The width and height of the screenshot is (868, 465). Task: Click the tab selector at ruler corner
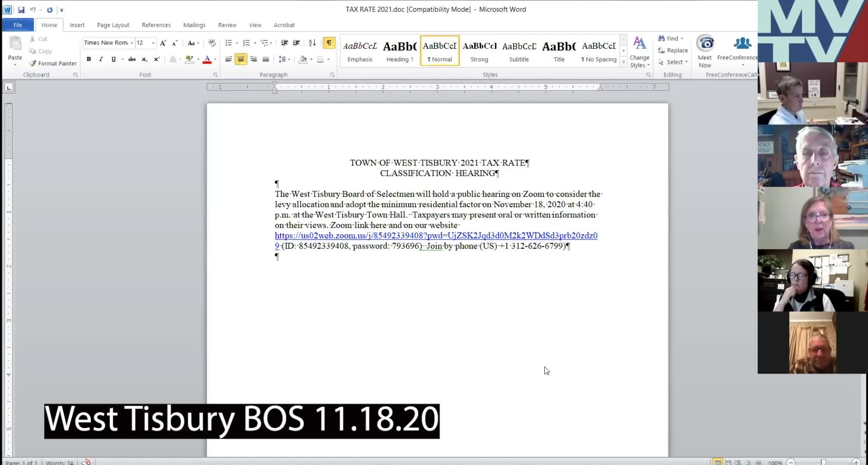(9, 87)
